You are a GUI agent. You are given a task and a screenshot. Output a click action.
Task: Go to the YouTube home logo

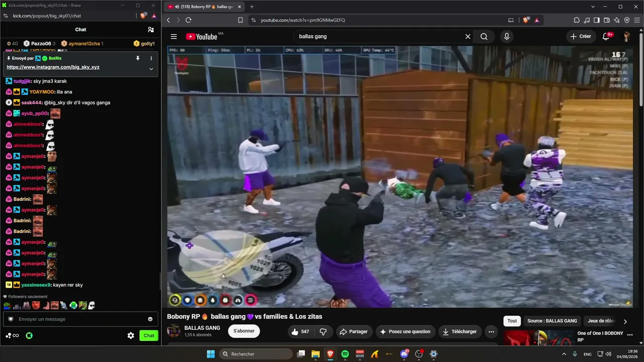(201, 37)
